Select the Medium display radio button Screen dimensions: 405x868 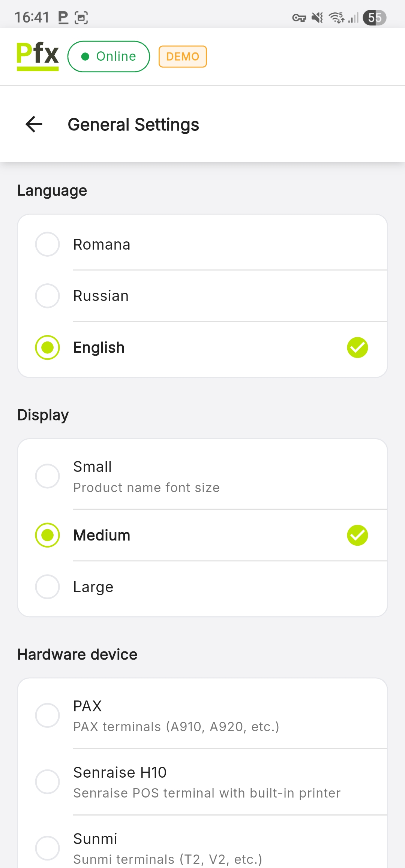click(x=48, y=535)
